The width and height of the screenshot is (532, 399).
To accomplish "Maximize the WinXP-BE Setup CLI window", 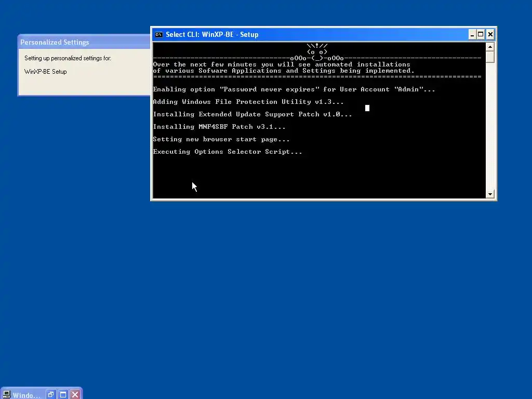I will point(481,35).
